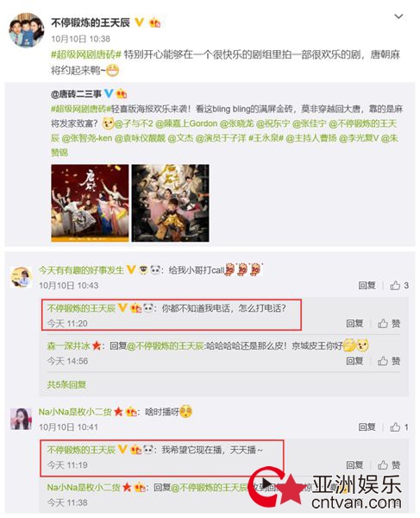Reply to the 啥时播呀 comment

coord(367,427)
